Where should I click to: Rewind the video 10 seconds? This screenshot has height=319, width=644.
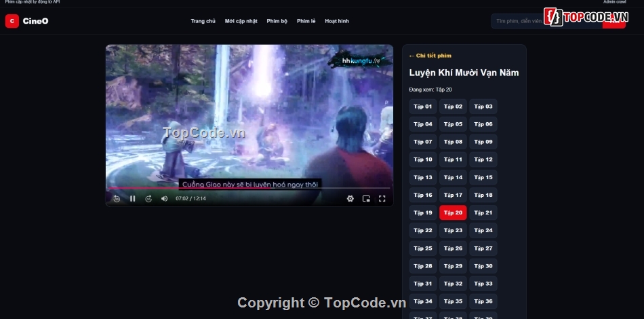pos(117,199)
